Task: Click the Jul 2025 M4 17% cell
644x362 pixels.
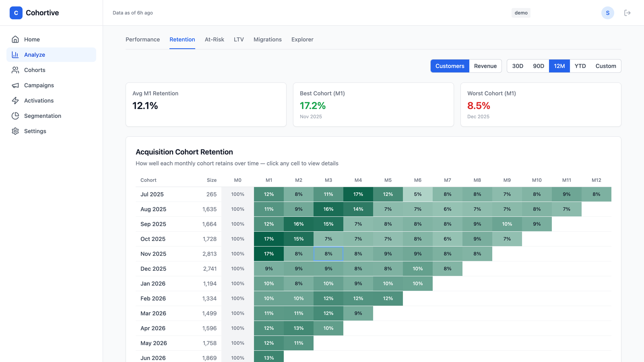Action: pos(358,194)
